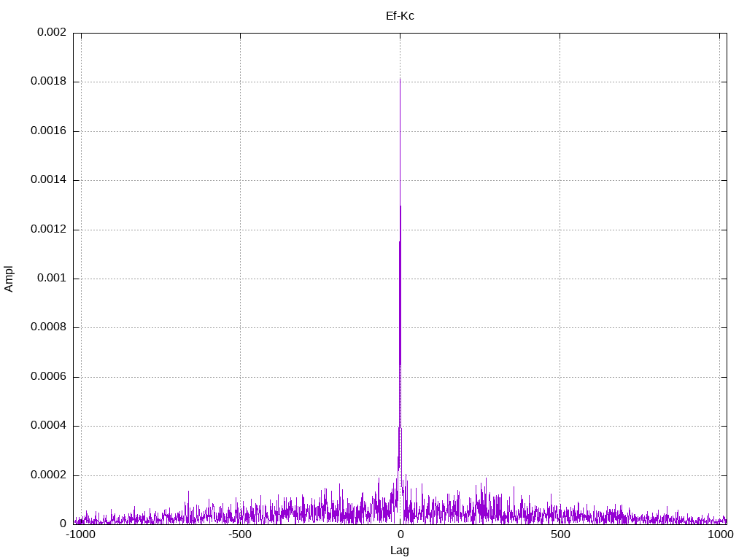747x560 pixels.
Task: Click the 0.0014 y-axis tick label
Action: 48,180
